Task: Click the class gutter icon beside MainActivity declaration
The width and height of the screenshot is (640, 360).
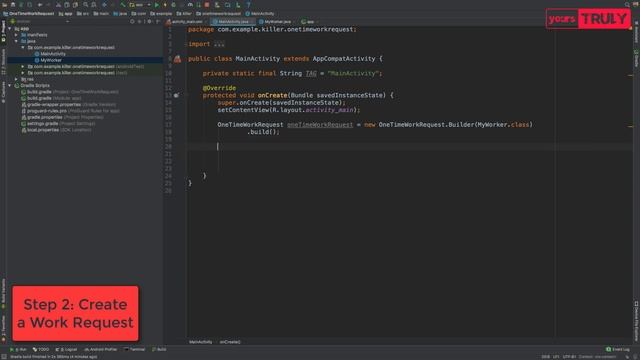Action: (x=177, y=59)
